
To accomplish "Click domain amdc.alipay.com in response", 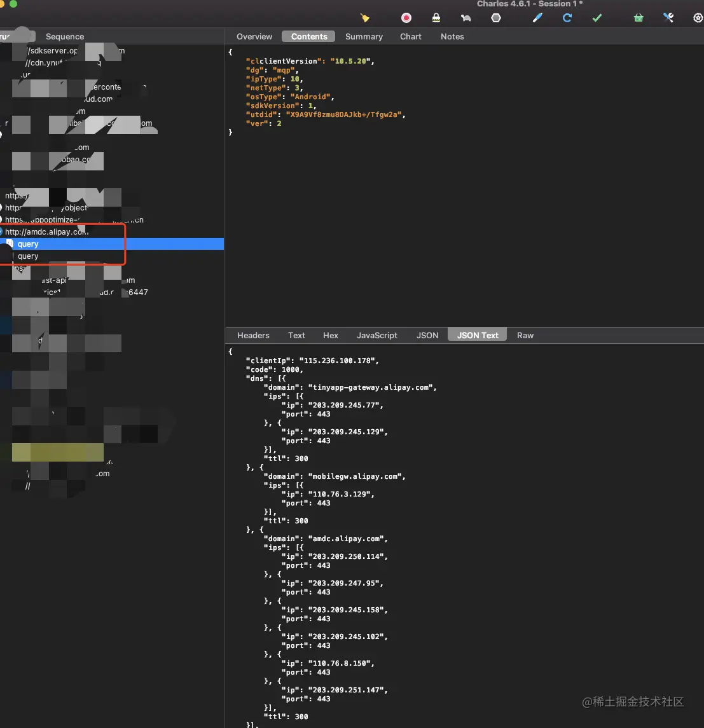I will 348,539.
